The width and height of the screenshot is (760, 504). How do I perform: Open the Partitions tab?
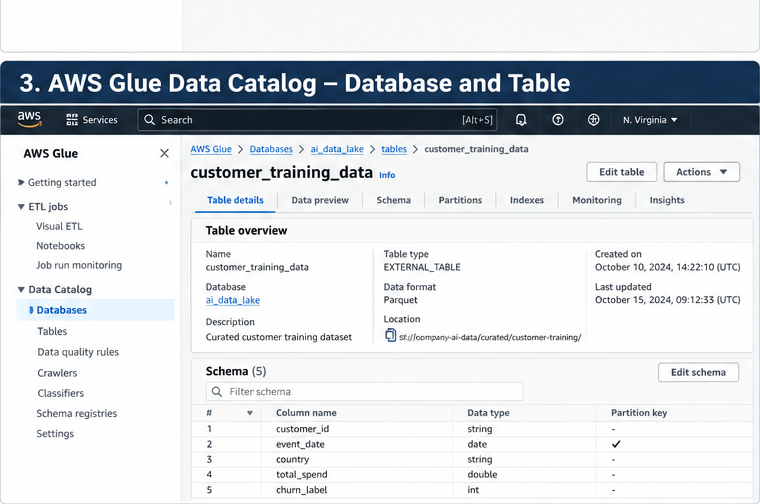(460, 200)
